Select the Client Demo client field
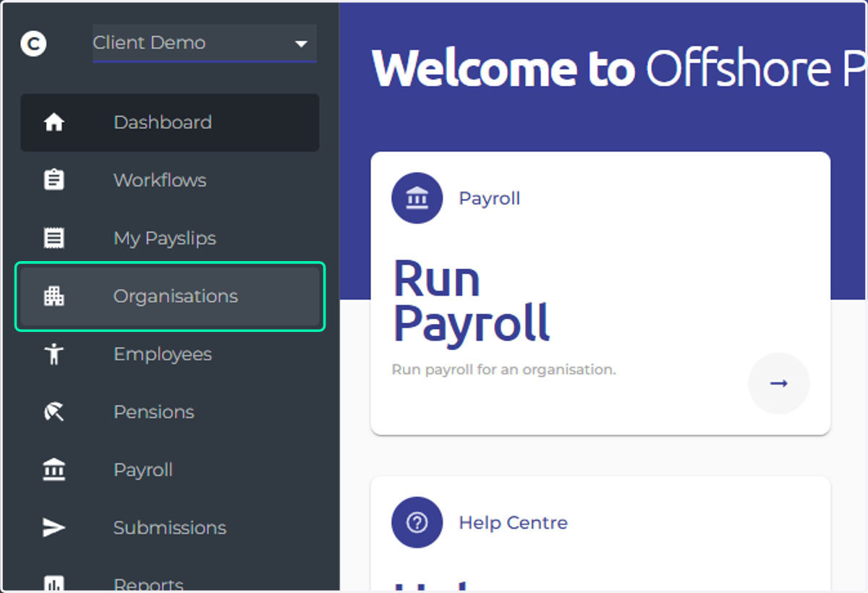The image size is (868, 593). click(205, 43)
